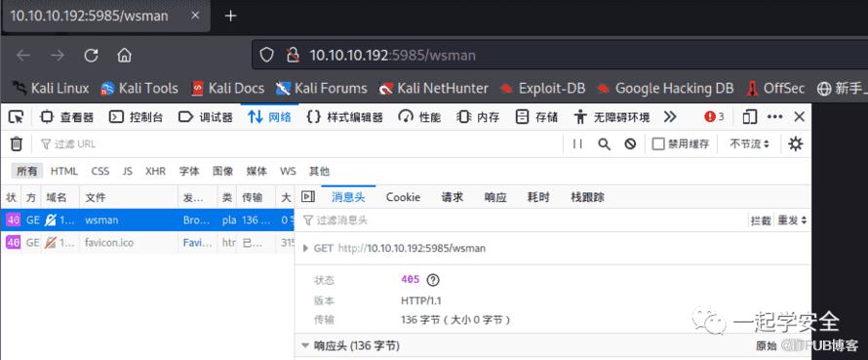Open the 内存 memory tab

[478, 117]
